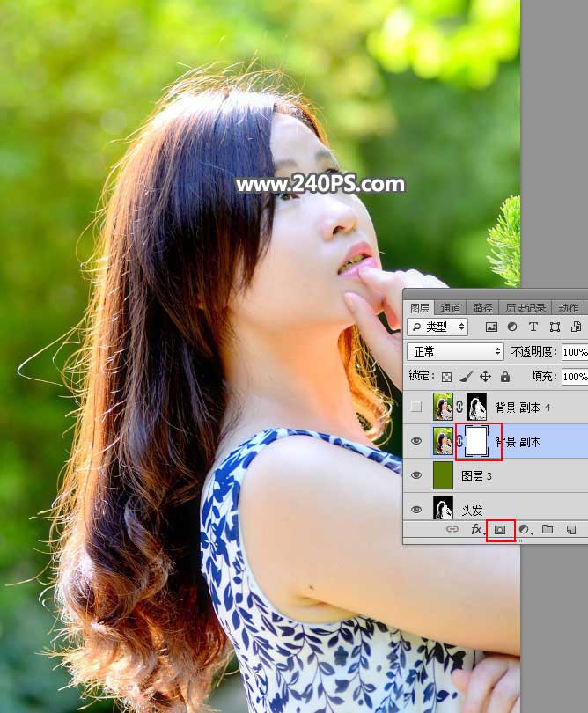Image resolution: width=588 pixels, height=713 pixels.
Task: Click the new group folder icon
Action: tap(548, 530)
